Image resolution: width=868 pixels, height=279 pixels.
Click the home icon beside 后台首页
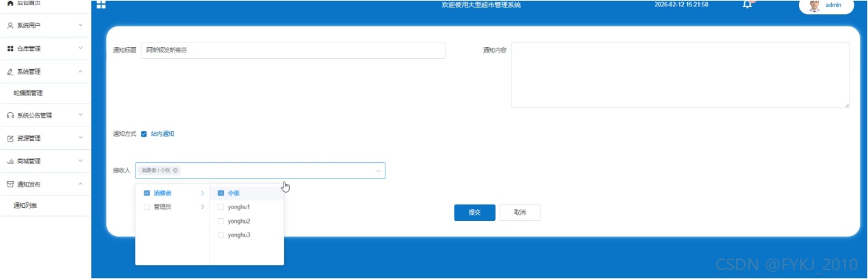10,3
